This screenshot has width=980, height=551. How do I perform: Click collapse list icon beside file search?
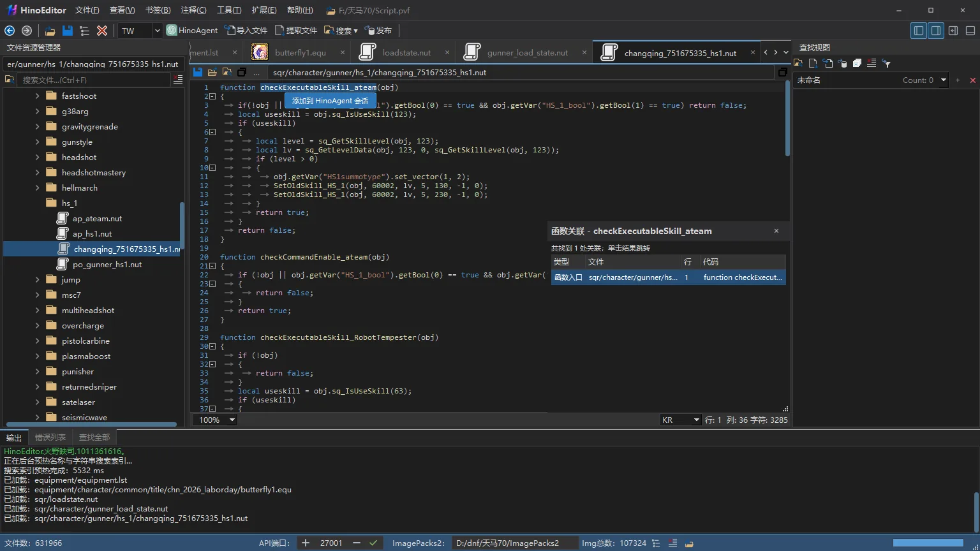(178, 80)
